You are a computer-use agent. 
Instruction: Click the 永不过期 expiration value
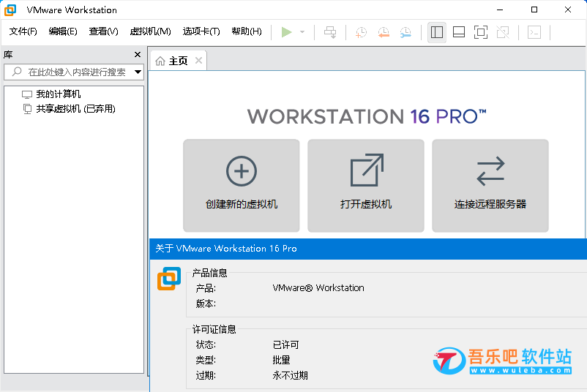[x=290, y=375]
